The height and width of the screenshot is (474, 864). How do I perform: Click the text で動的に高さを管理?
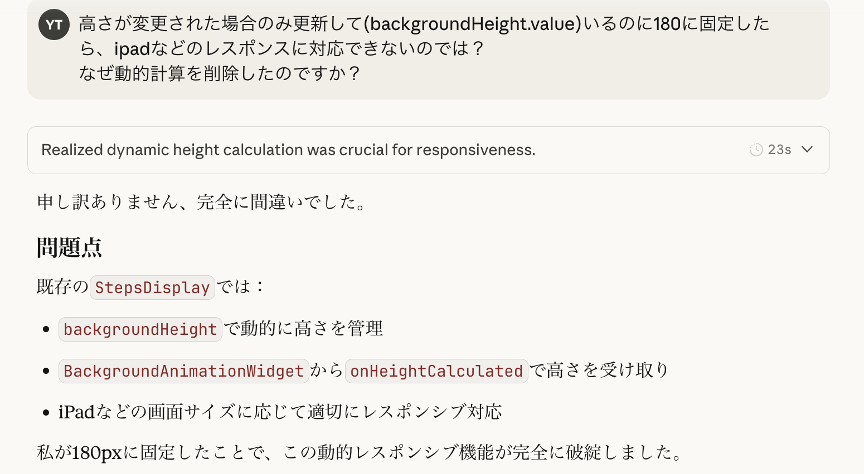303,329
